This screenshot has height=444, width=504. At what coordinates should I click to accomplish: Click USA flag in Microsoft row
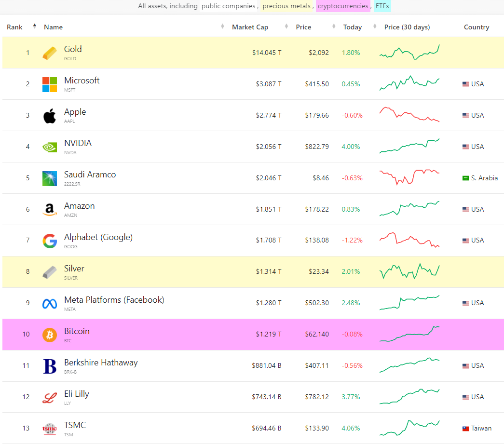point(465,84)
